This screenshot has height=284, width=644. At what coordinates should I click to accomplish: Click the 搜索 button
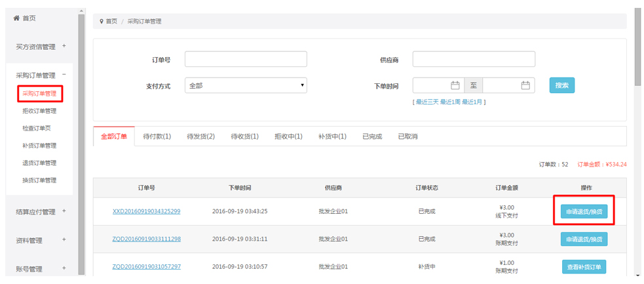point(561,85)
